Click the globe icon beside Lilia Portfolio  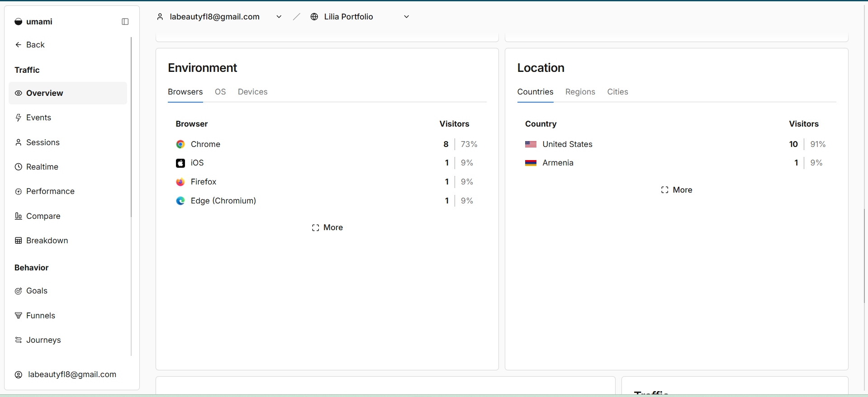314,17
